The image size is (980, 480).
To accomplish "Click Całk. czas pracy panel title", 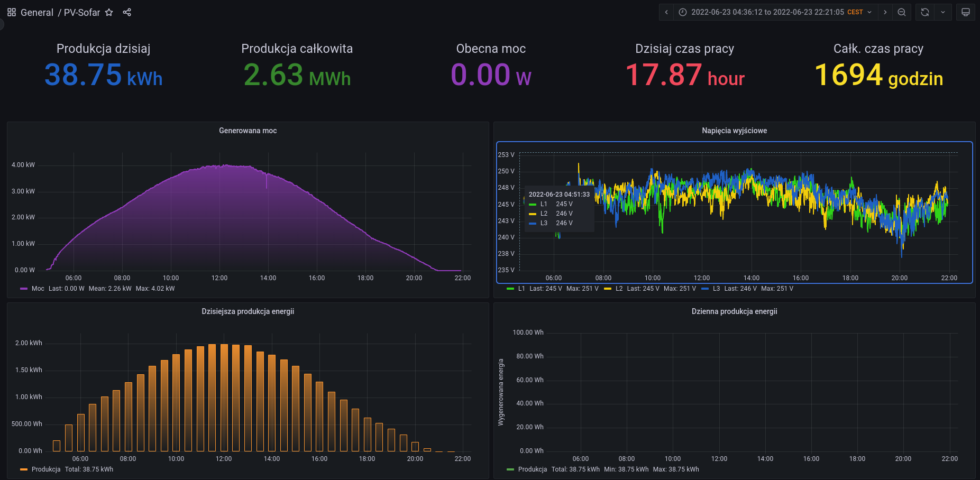I will [x=878, y=49].
